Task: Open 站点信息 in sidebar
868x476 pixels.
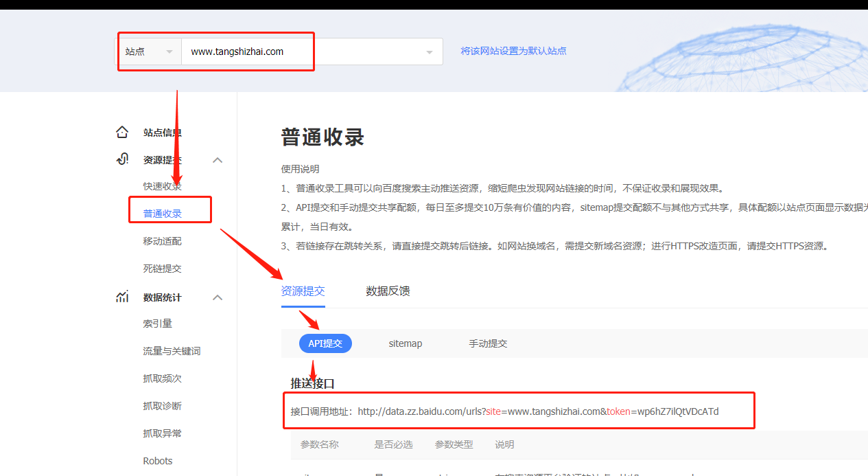Action: (x=162, y=133)
